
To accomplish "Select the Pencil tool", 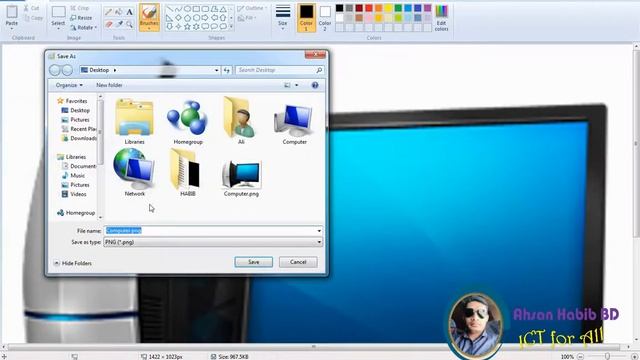I will tap(109, 12).
